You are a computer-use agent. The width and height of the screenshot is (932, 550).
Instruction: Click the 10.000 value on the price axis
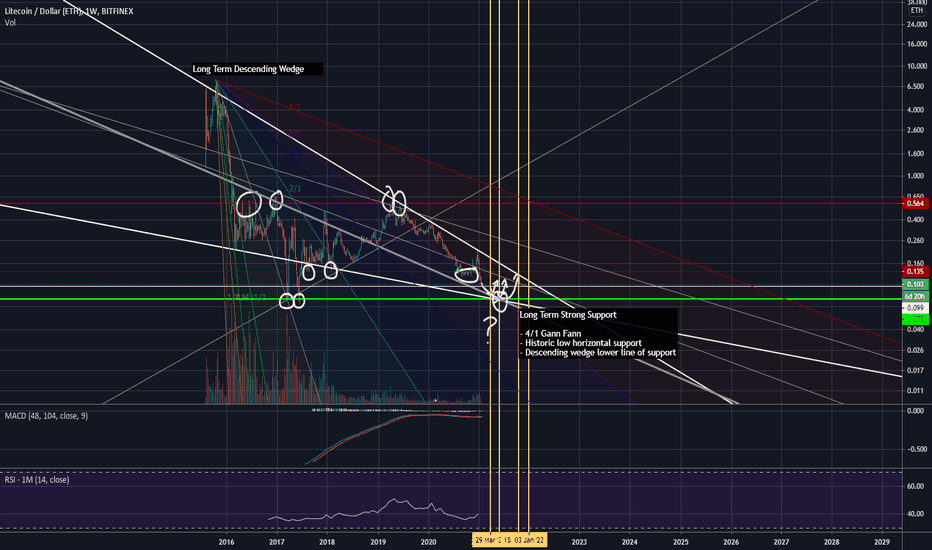click(917, 66)
